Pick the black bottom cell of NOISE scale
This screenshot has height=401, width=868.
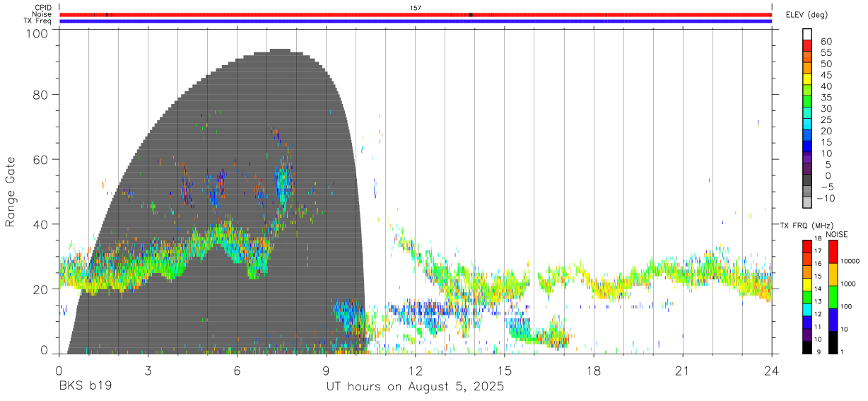pyautogui.click(x=833, y=341)
